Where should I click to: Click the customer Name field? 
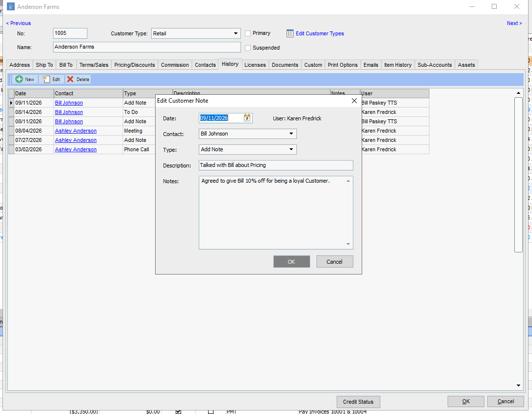[147, 47]
